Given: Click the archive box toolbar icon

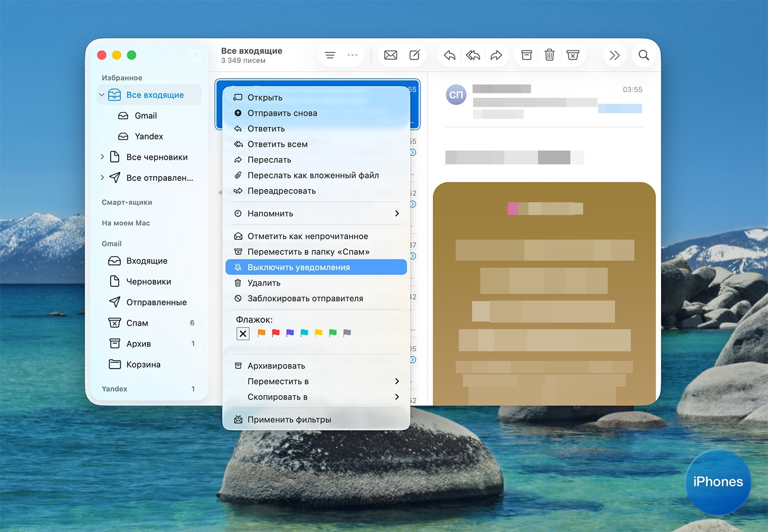Looking at the screenshot, I should pos(526,55).
